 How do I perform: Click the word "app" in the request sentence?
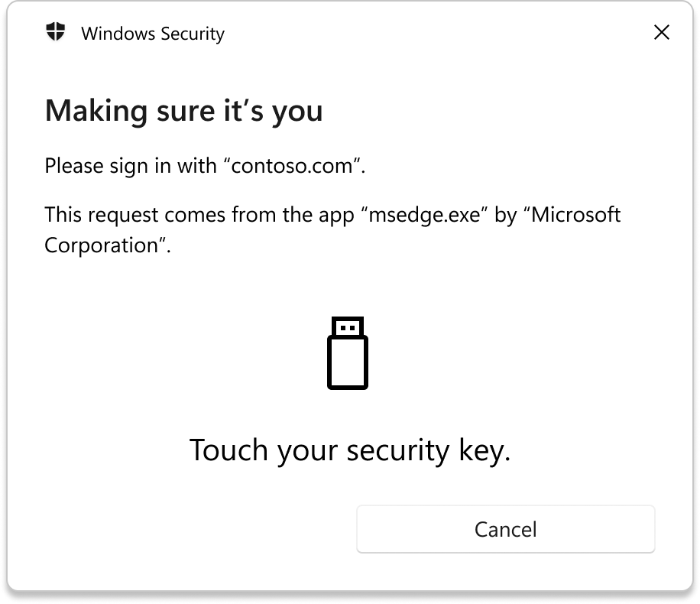(336, 216)
